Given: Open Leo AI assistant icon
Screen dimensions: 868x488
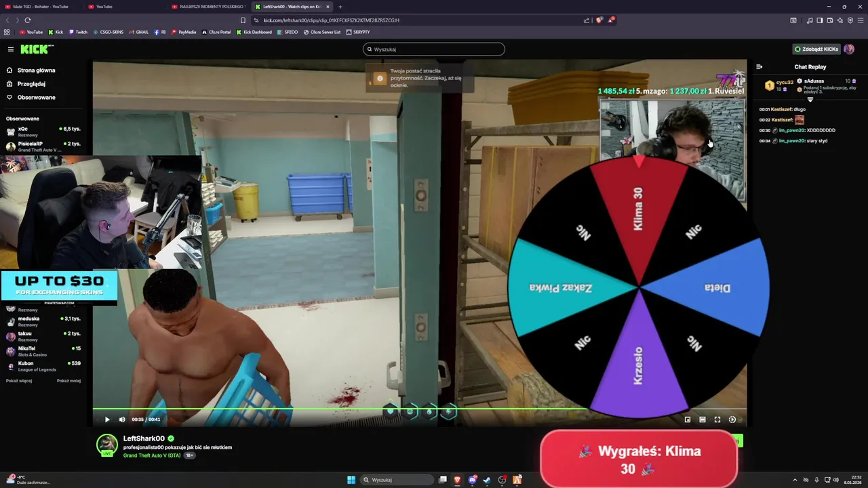Looking at the screenshot, I should click(x=840, y=20).
